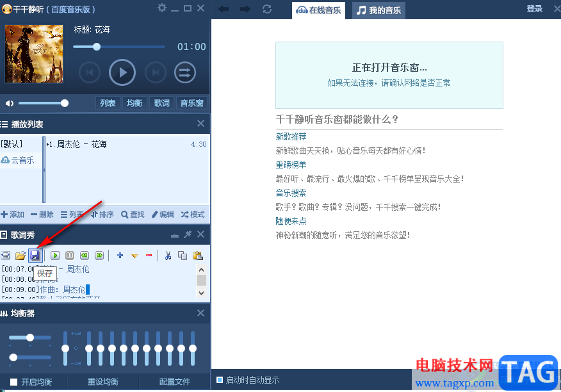This screenshot has height=392, width=561.
Task: Open the 音乐搜索 link
Action: click(291, 193)
